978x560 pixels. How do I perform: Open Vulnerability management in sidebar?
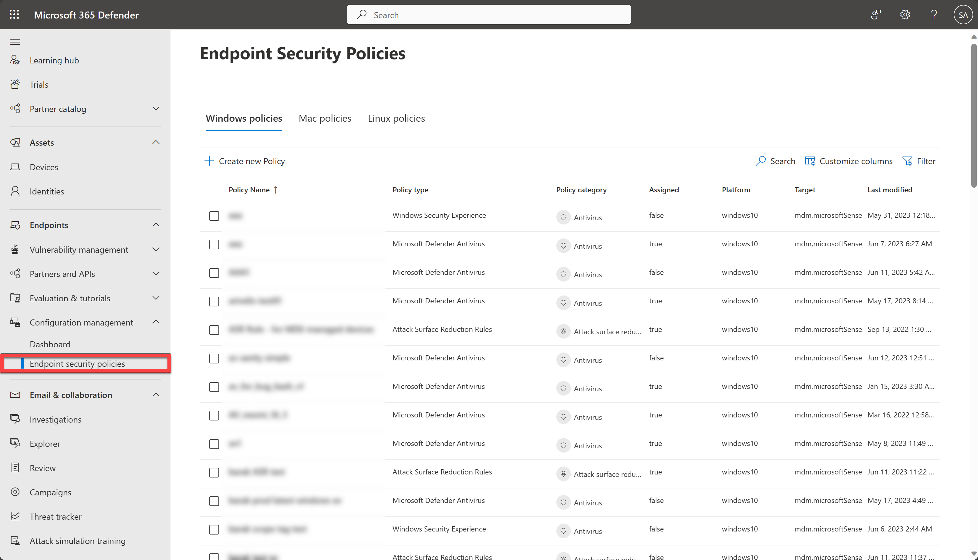79,249
